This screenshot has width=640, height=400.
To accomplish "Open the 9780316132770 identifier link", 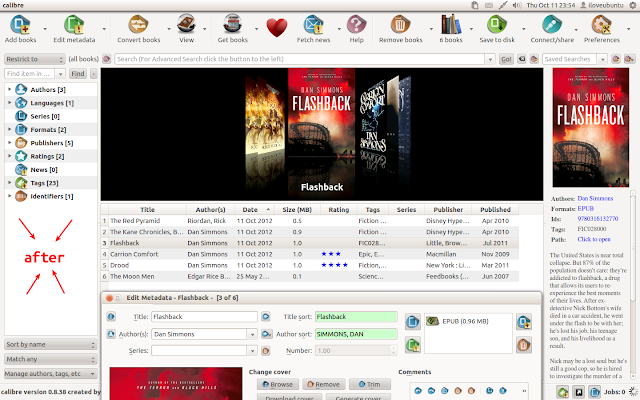I will coord(598,219).
